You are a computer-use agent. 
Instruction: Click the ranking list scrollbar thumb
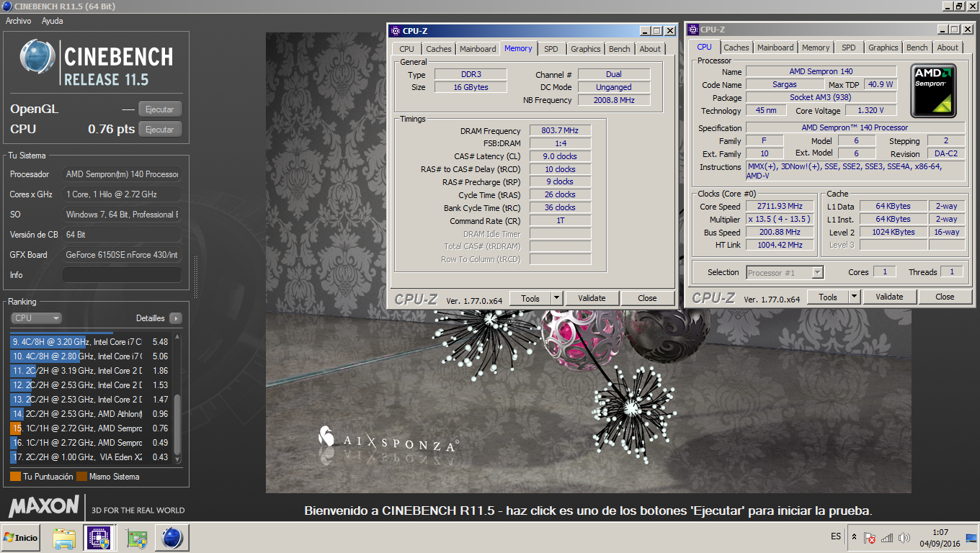point(178,424)
